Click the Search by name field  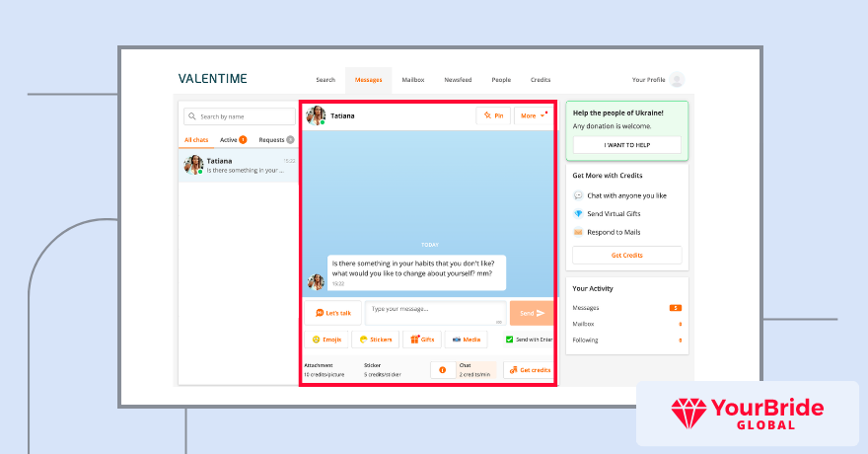[239, 116]
